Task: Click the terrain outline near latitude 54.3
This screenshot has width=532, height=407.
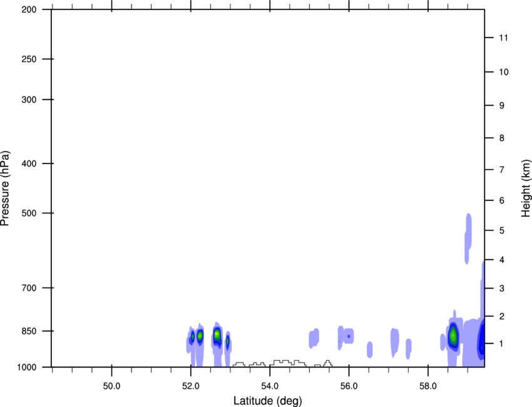Action: click(x=288, y=363)
